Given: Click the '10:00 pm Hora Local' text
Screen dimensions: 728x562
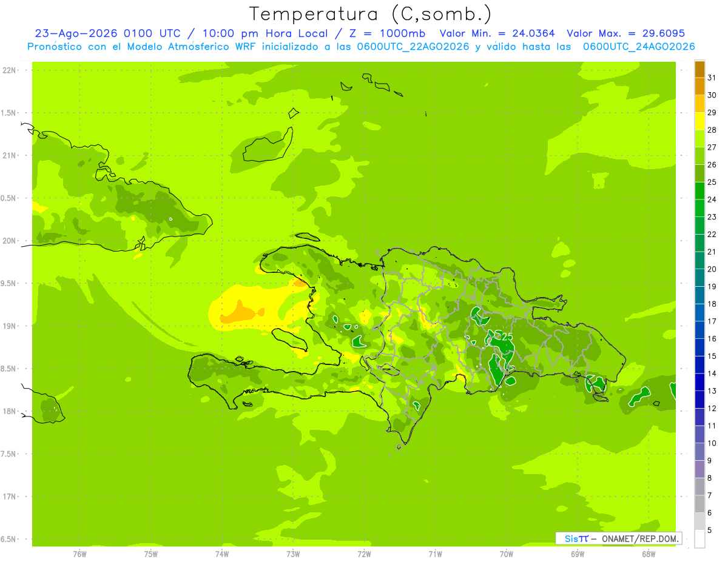Looking at the screenshot, I should (269, 34).
